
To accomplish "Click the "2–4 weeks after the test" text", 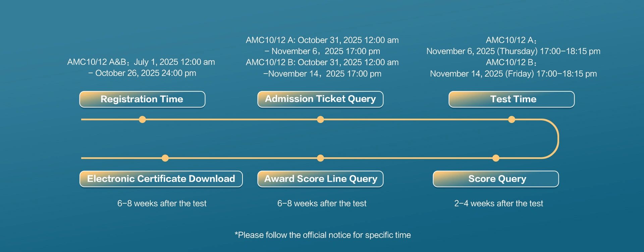I will tap(498, 204).
